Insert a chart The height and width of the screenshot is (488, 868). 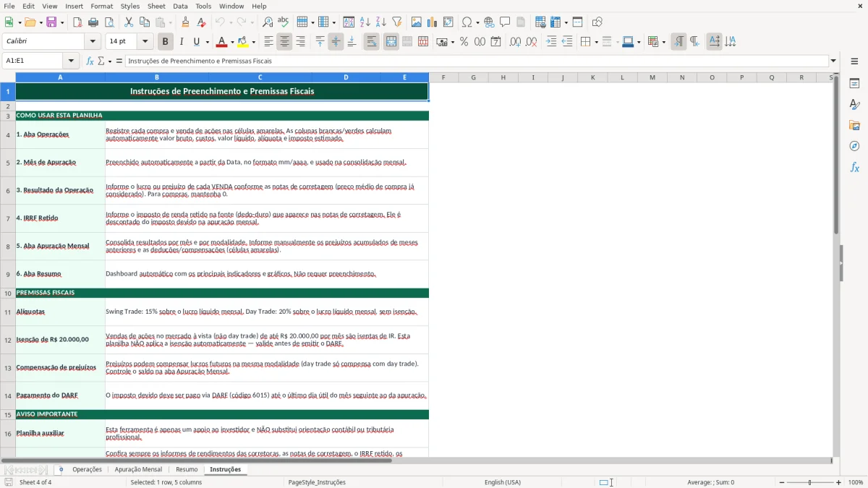click(433, 22)
